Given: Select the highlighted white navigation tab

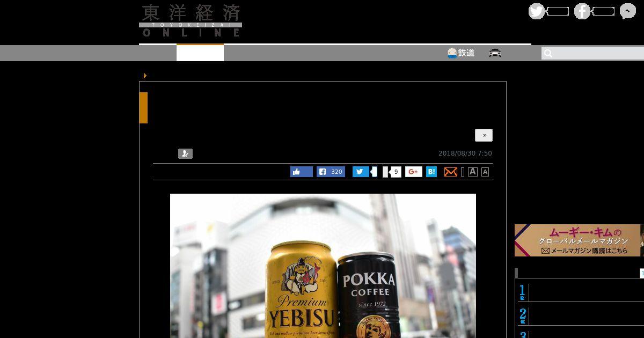Looking at the screenshot, I should tap(200, 53).
